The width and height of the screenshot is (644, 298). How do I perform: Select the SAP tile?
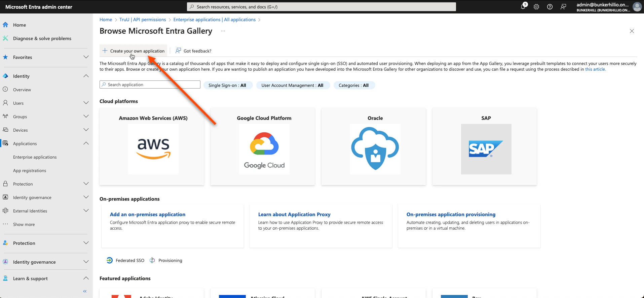pyautogui.click(x=485, y=146)
